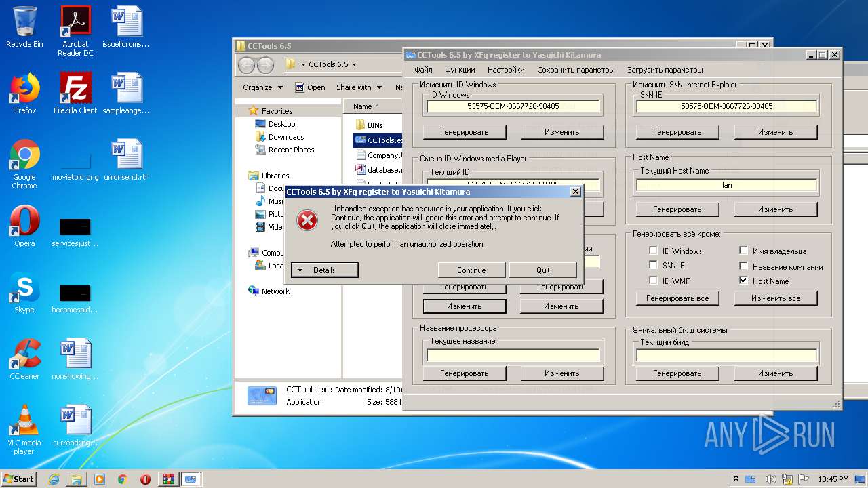Click Open in Explorer toolbar

pyautogui.click(x=310, y=87)
